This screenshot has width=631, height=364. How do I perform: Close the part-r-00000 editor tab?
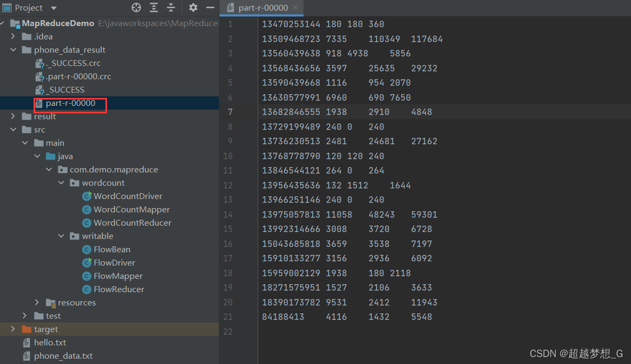[x=296, y=7]
